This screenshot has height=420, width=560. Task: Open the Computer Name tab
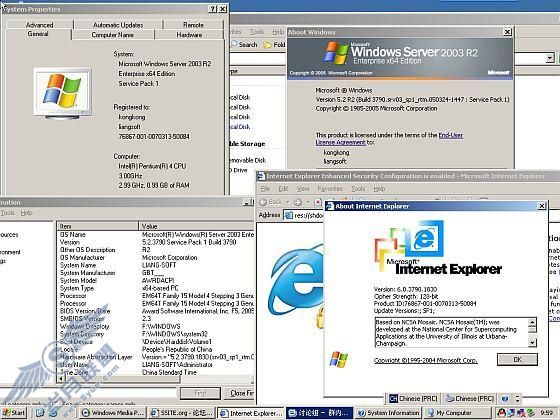(x=112, y=35)
